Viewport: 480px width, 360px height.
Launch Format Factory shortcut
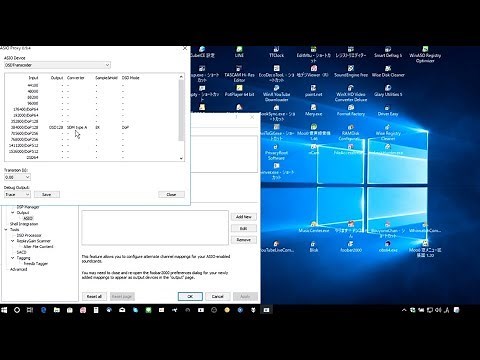(351, 110)
